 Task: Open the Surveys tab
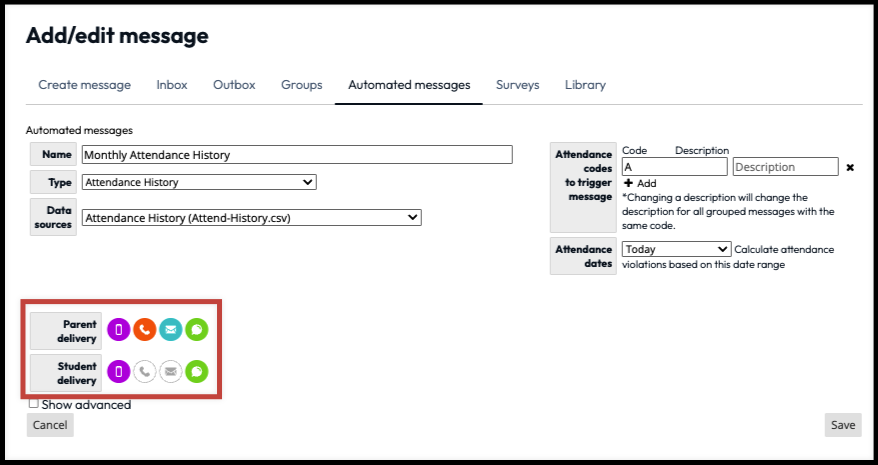pos(517,85)
